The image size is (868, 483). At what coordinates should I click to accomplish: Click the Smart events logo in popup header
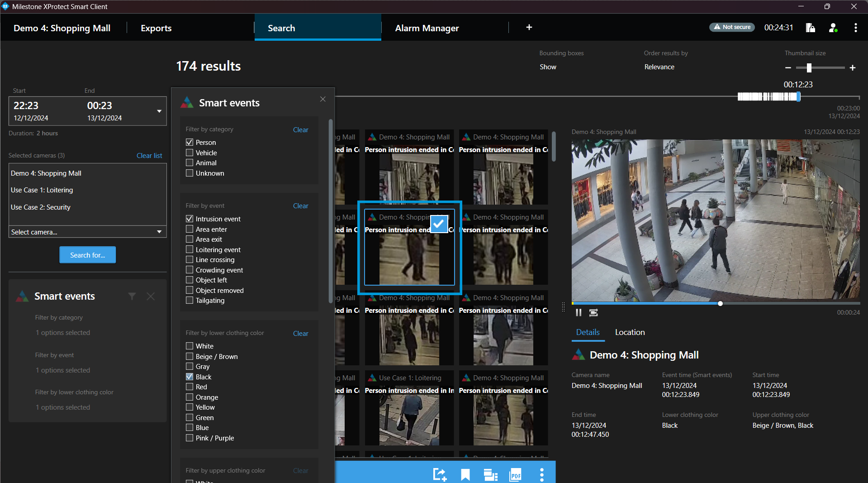187,103
